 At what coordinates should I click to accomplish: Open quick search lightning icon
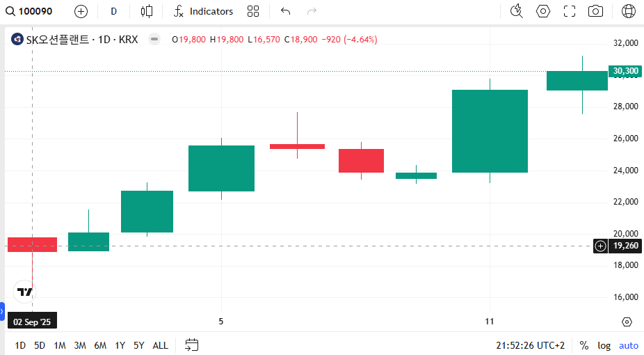click(x=516, y=12)
